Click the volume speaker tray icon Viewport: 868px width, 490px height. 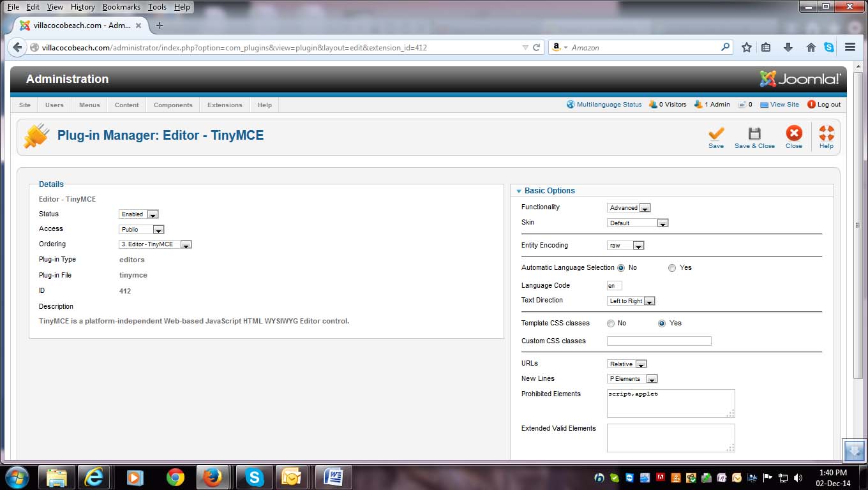point(798,478)
